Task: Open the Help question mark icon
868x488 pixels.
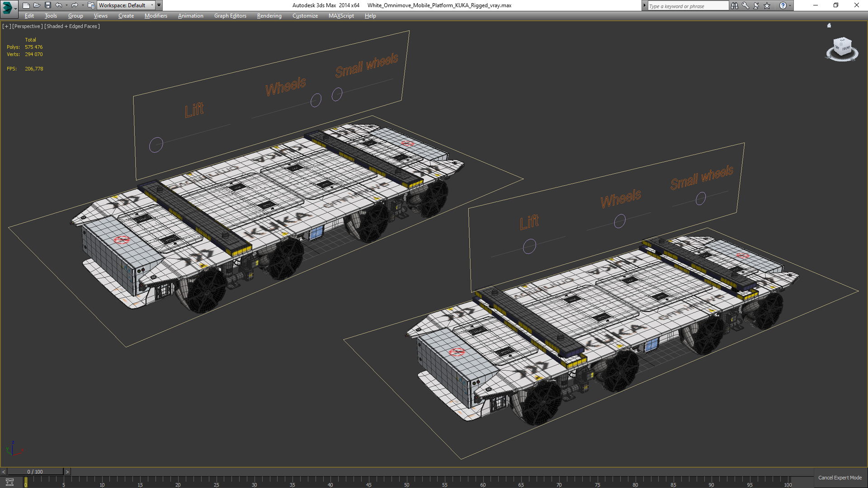Action: (783, 5)
